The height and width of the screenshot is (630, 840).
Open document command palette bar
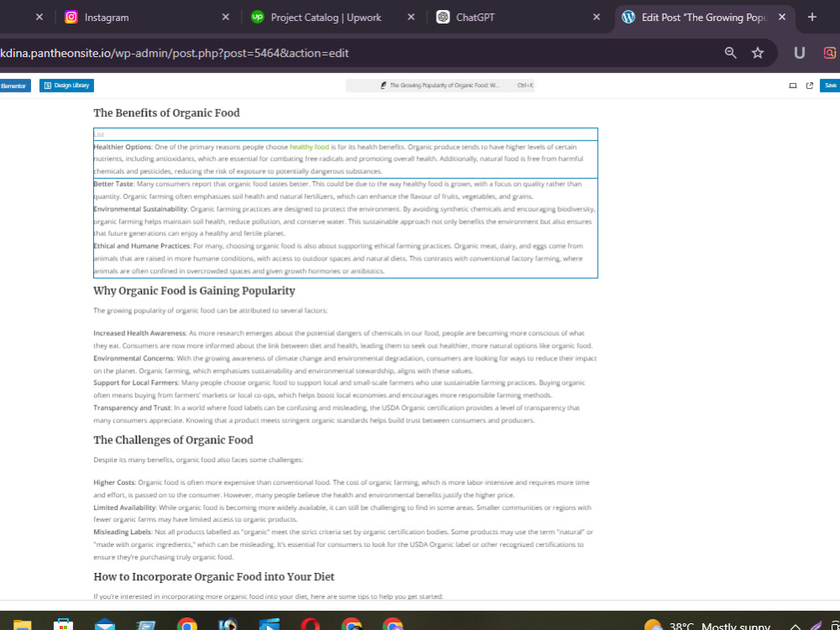point(440,85)
